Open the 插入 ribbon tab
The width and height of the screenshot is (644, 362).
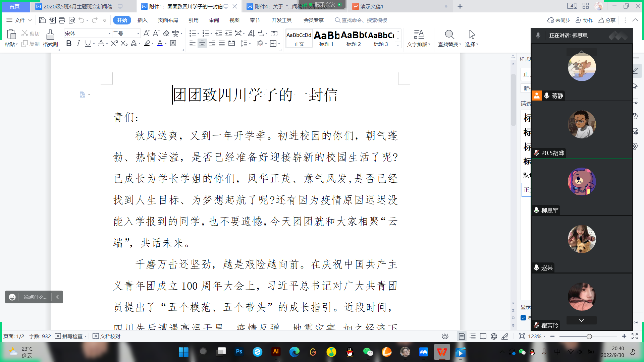(142, 20)
